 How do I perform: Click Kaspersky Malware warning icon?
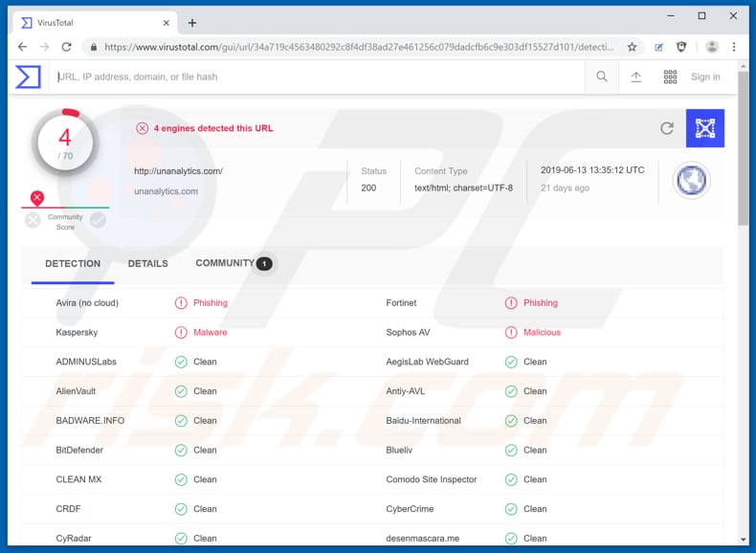coord(181,332)
